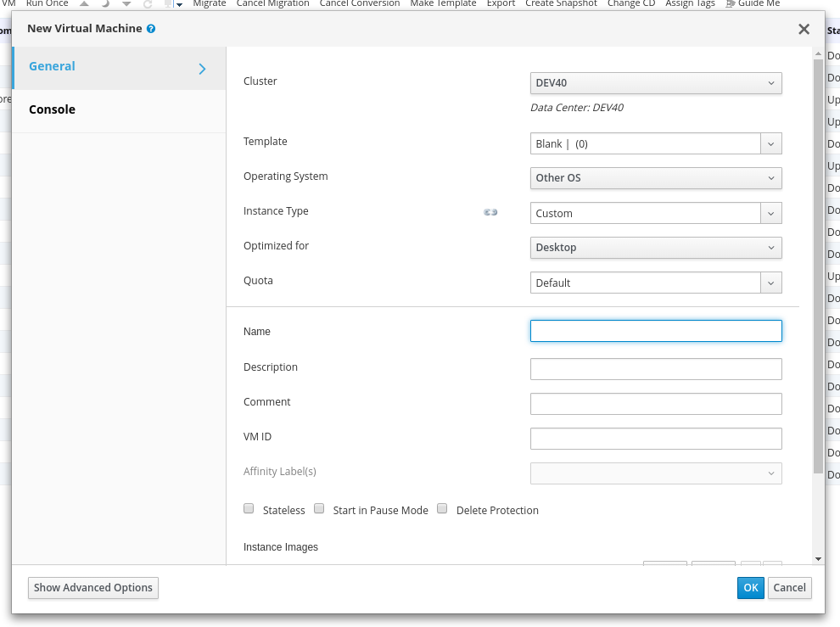Open the Optimized for Desktop dropdown
Viewport: 840px width, 627px height.
coord(655,248)
